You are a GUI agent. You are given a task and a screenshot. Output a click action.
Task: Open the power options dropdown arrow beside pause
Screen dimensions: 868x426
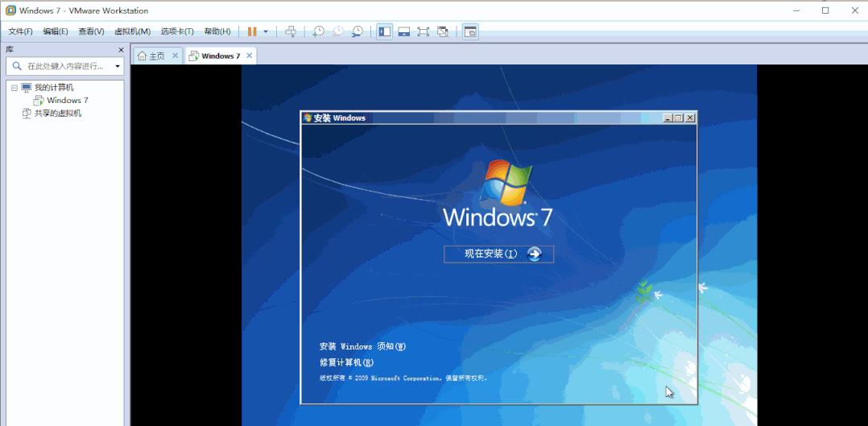[266, 31]
